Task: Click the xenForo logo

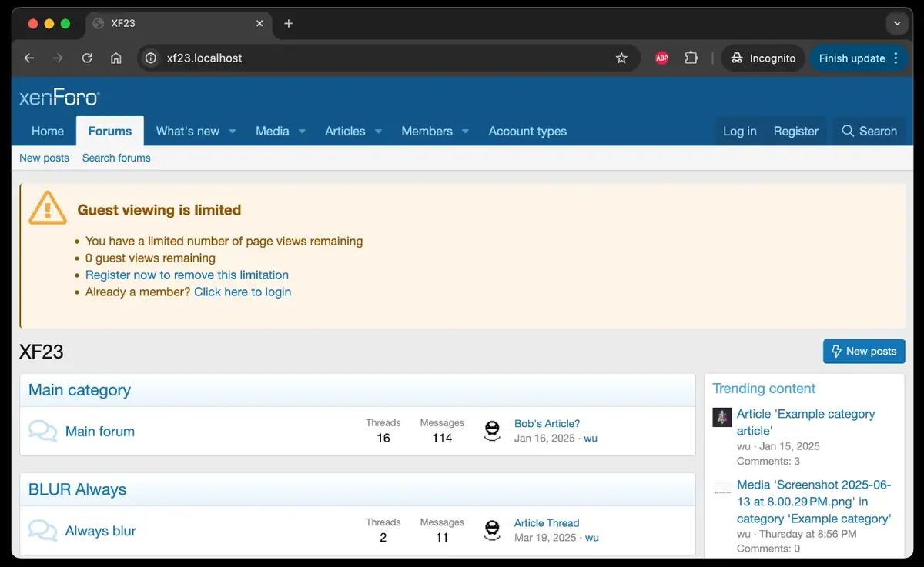Action: pos(59,98)
